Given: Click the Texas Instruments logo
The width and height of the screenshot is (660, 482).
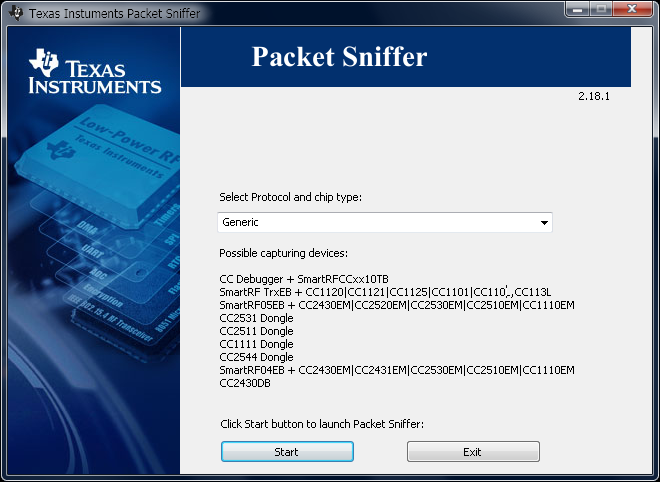Looking at the screenshot, I should (95, 71).
